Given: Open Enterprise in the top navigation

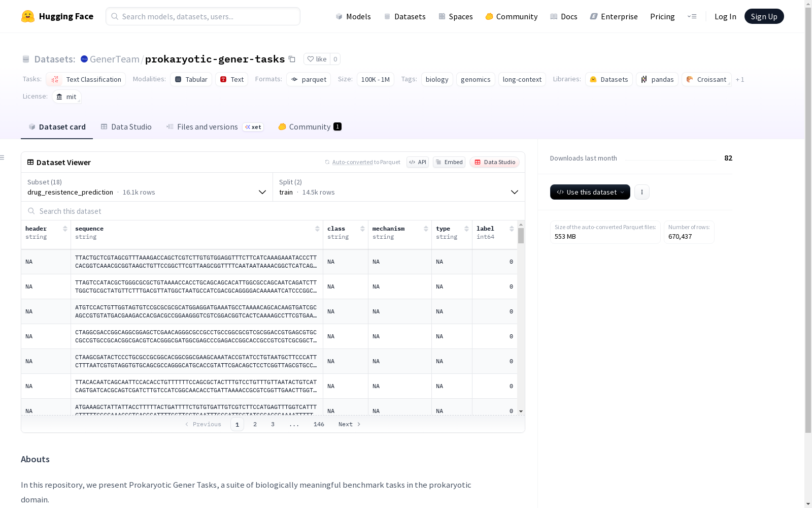Looking at the screenshot, I should pyautogui.click(x=614, y=16).
